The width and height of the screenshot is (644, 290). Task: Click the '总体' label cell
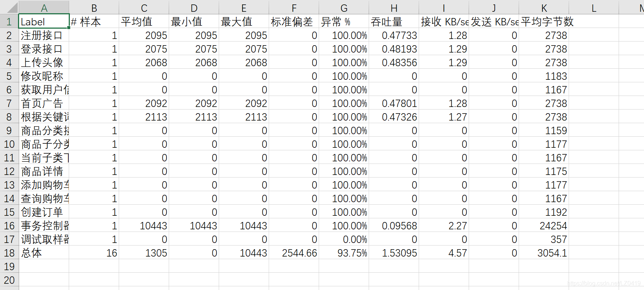pos(44,253)
